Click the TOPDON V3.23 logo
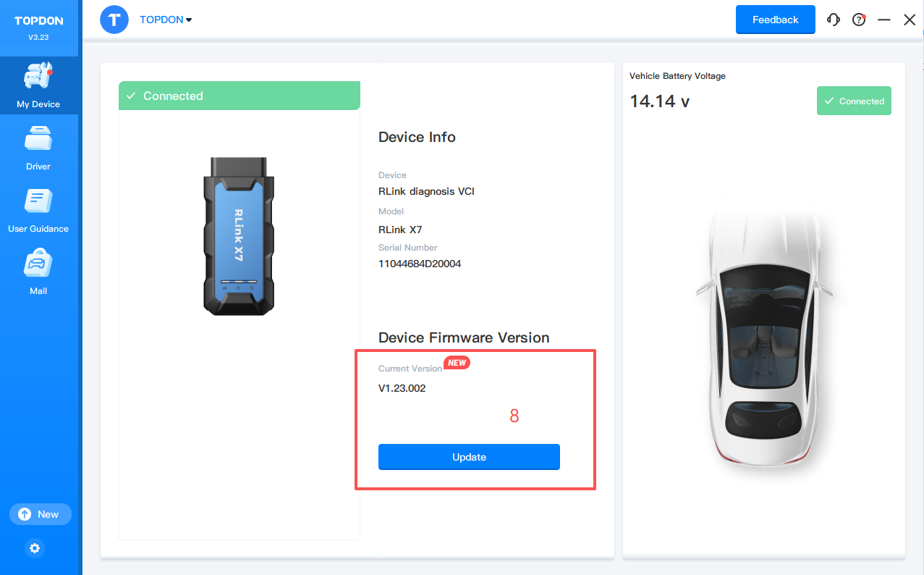The height and width of the screenshot is (575, 924). click(38, 28)
